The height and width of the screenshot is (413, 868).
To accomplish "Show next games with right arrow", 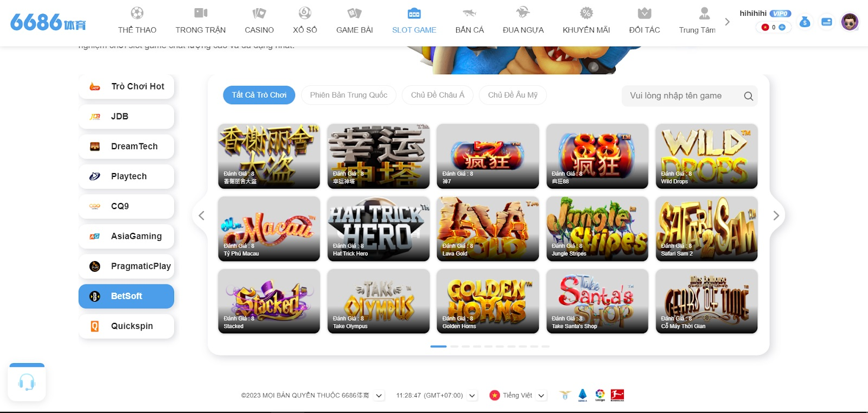I will pos(776,215).
